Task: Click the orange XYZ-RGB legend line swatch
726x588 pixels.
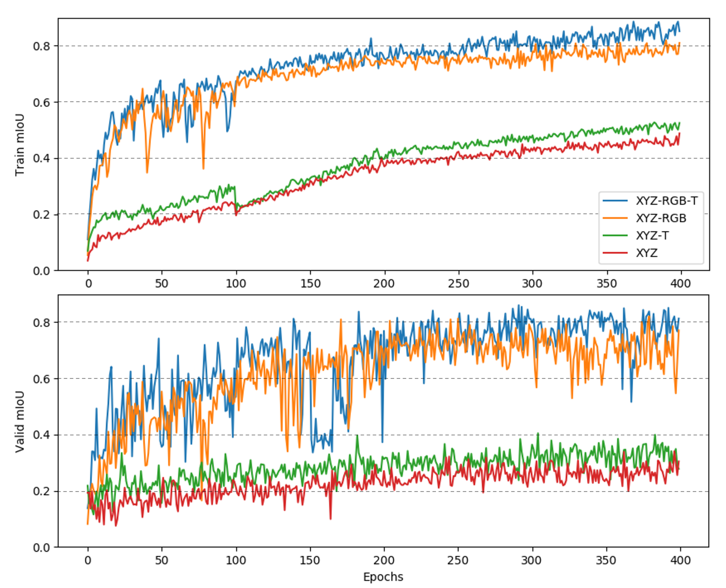Action: pos(615,218)
